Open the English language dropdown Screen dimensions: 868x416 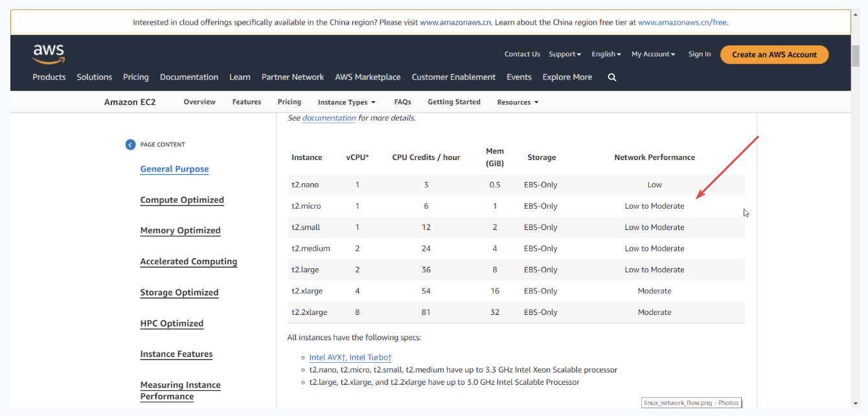click(606, 54)
